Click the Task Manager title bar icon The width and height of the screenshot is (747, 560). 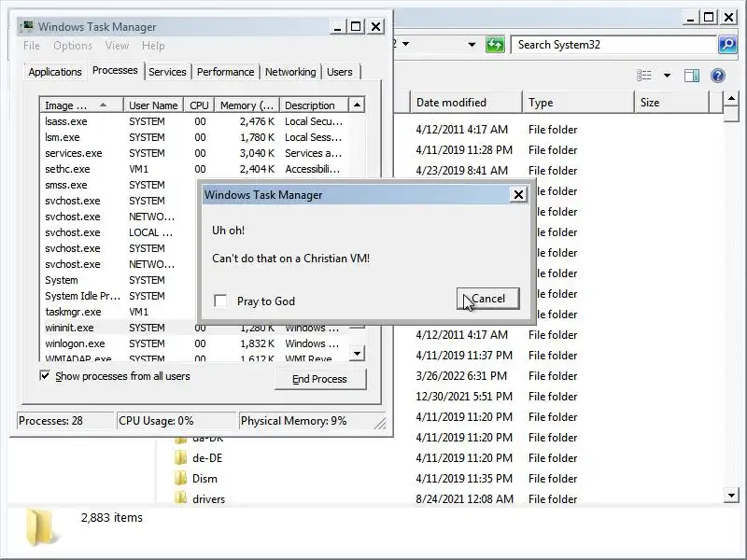28,26
